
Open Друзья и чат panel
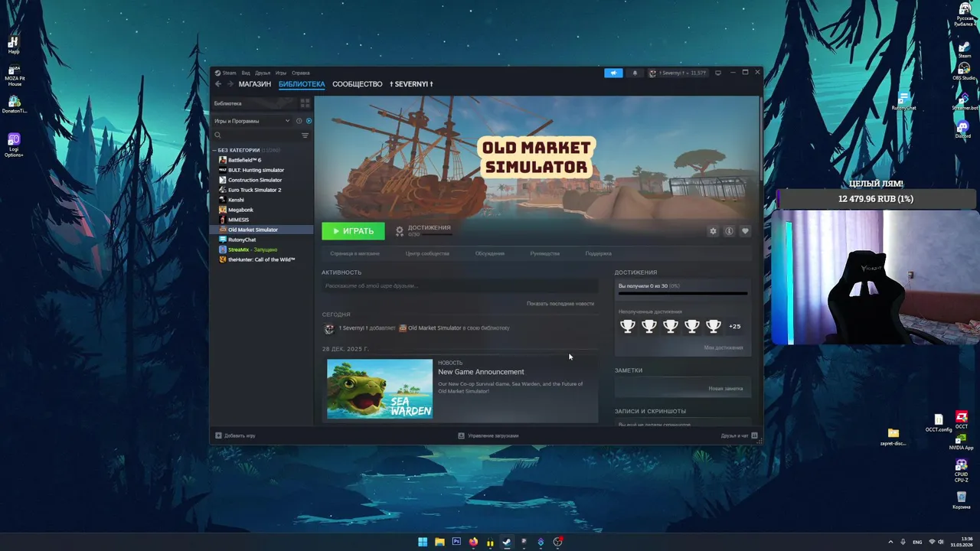739,435
